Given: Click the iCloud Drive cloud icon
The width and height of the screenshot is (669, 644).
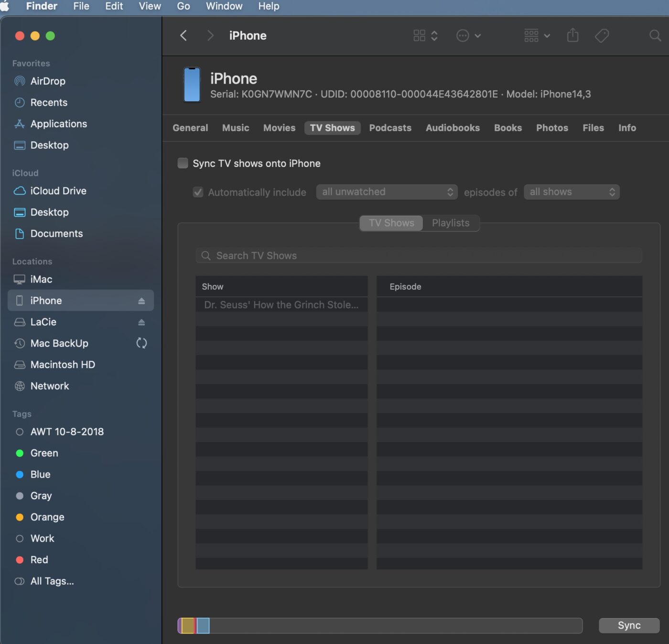Looking at the screenshot, I should [20, 191].
